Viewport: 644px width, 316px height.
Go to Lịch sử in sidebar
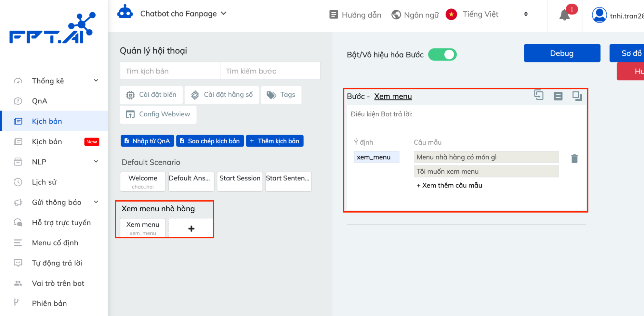coord(44,182)
